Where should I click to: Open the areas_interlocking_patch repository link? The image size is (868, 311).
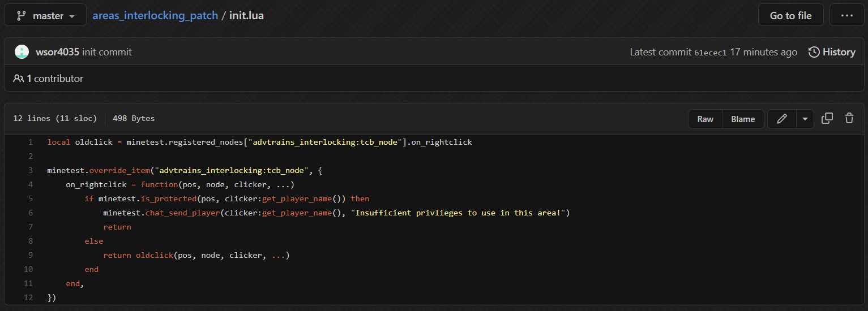coord(155,15)
